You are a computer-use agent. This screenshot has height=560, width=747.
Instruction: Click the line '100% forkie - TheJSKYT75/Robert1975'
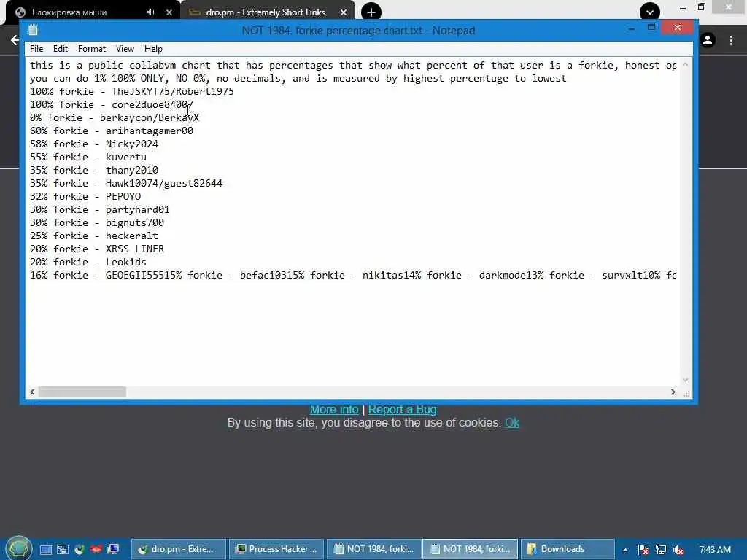coord(132,91)
